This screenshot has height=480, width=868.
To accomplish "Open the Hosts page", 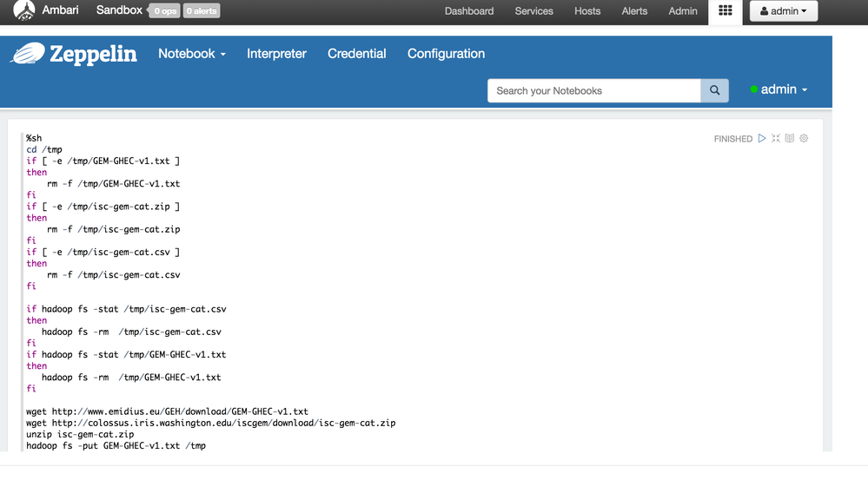I will click(587, 11).
